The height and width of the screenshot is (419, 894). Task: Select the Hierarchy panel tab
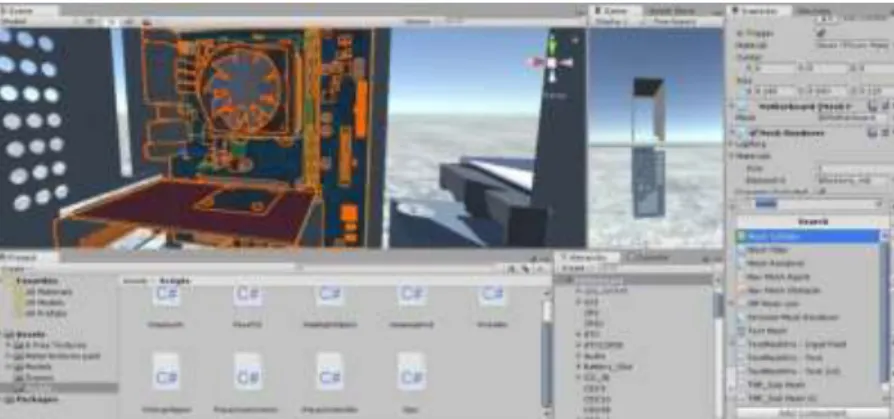click(x=587, y=257)
